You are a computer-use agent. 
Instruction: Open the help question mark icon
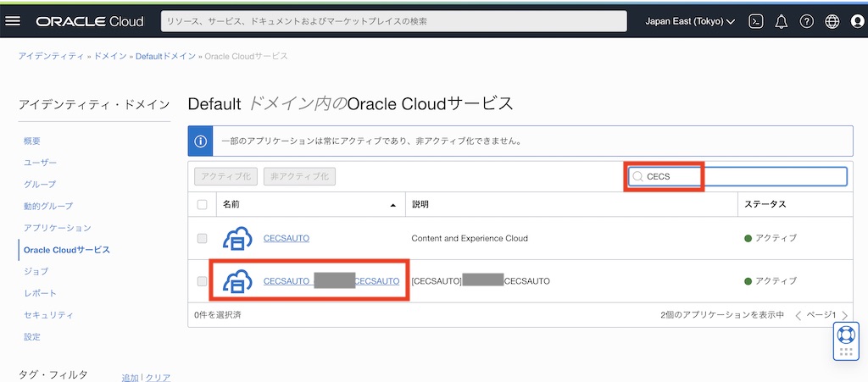tap(807, 21)
